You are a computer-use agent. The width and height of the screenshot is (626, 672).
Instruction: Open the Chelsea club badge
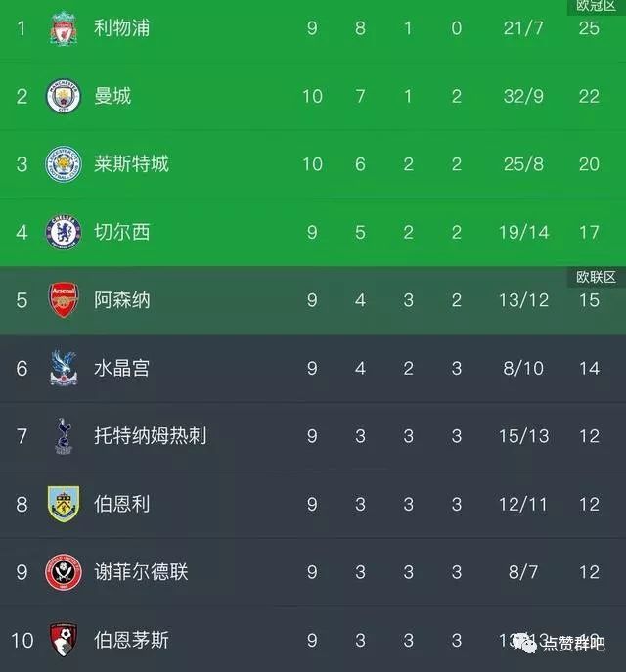click(64, 232)
